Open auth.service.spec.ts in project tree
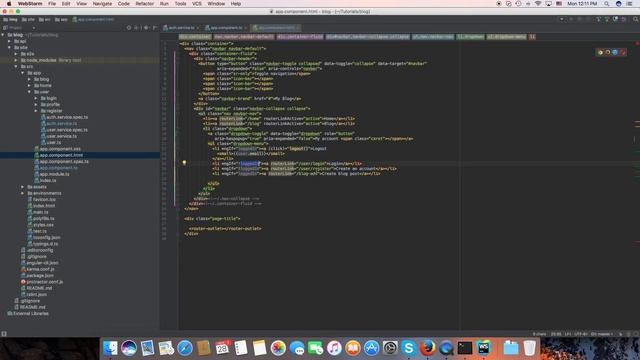Image resolution: width=640 pixels, height=360 pixels. [x=64, y=117]
